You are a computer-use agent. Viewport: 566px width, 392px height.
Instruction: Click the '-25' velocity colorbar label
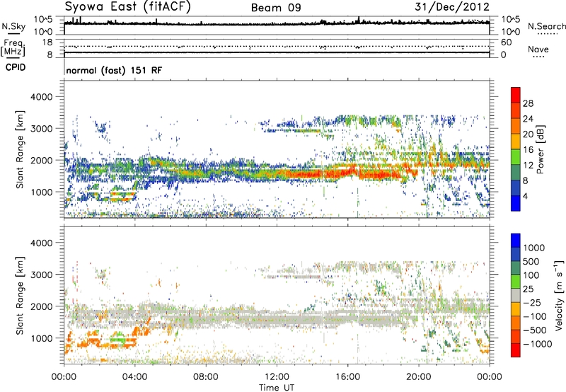click(x=532, y=303)
